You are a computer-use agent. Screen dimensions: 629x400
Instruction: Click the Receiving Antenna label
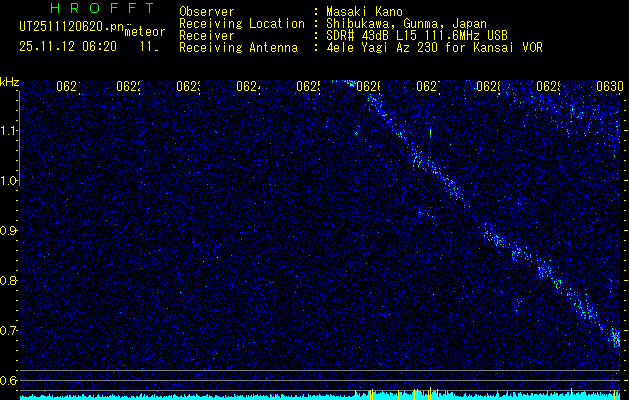238,48
